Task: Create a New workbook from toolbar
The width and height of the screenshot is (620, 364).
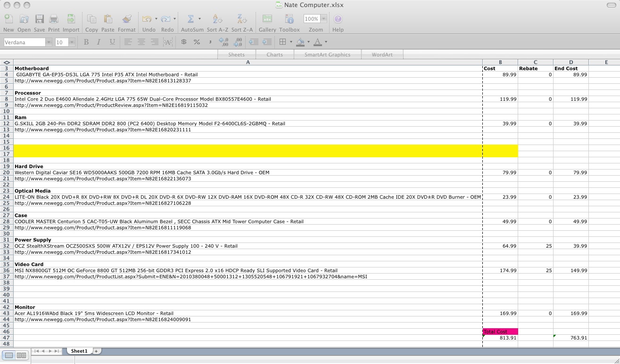Action: coord(8,19)
